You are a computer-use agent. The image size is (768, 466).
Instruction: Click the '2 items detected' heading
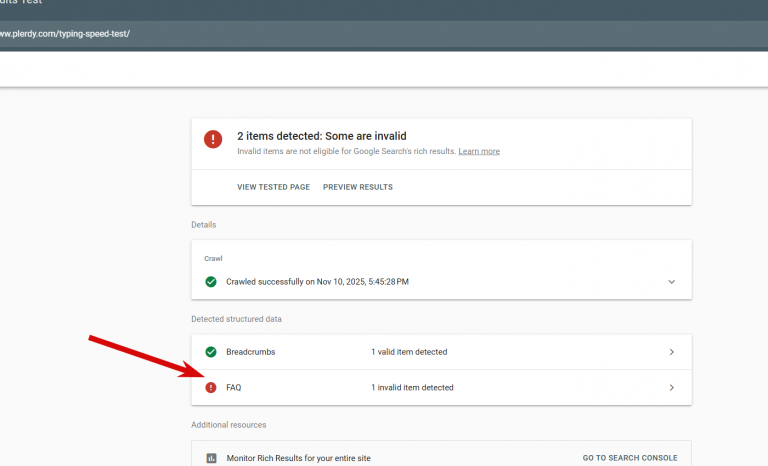click(x=322, y=136)
